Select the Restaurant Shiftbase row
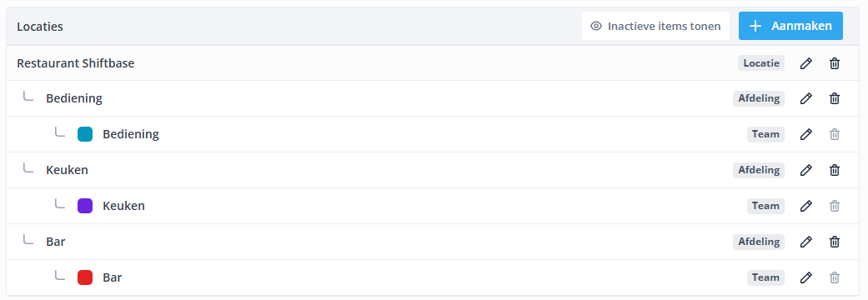 tap(434, 63)
